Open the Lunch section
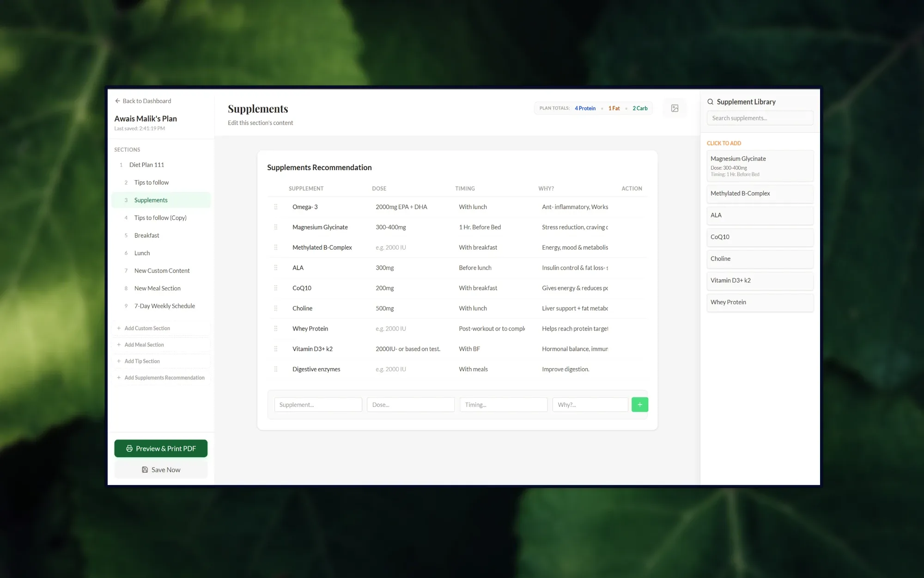Viewport: 924px width, 578px height. tap(161, 253)
